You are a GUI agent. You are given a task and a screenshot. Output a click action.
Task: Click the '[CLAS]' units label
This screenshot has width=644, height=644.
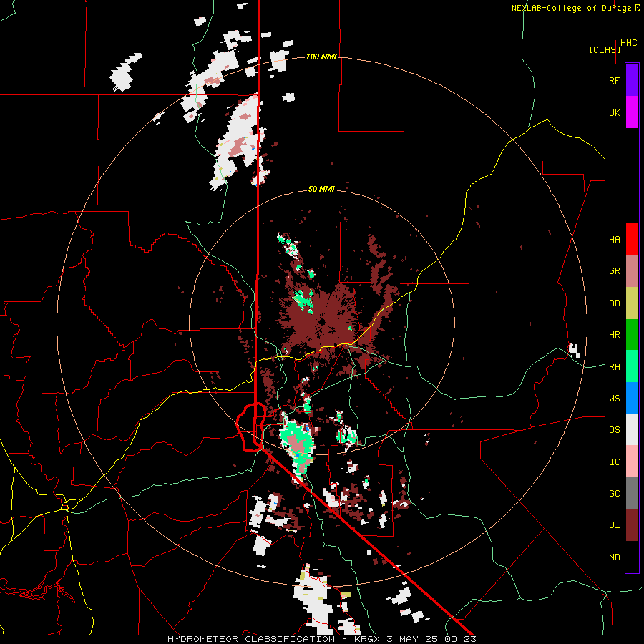click(x=605, y=50)
